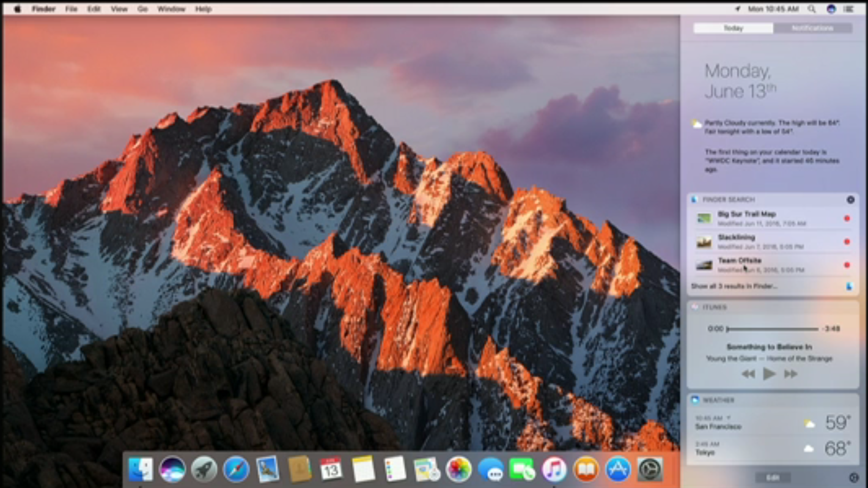Switch to the Today tab
Viewport: 868px width, 488px height.
pos(734,28)
